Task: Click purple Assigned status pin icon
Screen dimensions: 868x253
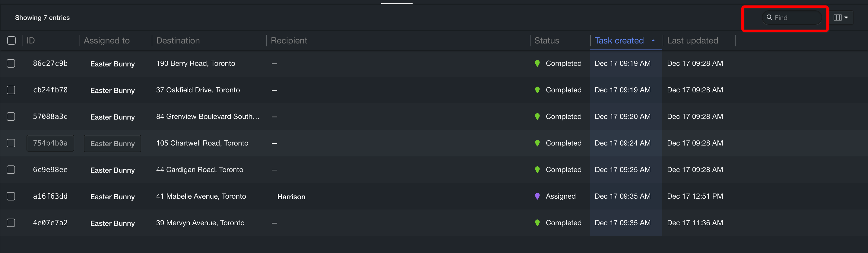Action: (x=537, y=196)
